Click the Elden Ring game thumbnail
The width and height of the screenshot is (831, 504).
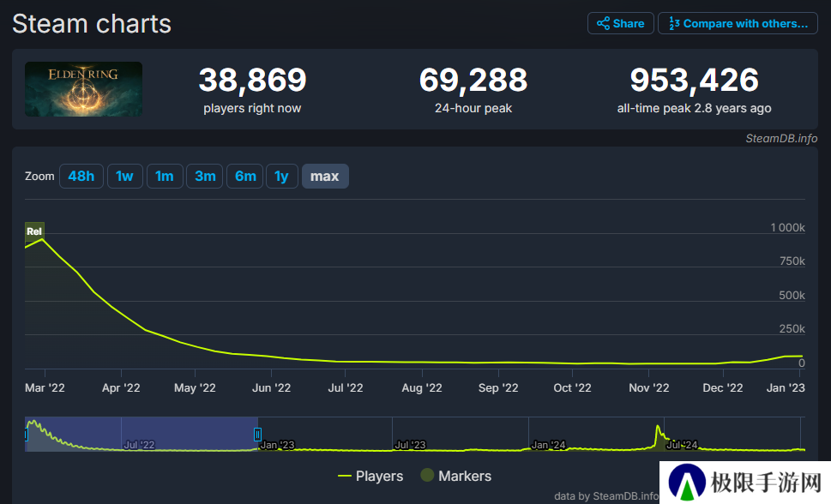pyautogui.click(x=84, y=89)
